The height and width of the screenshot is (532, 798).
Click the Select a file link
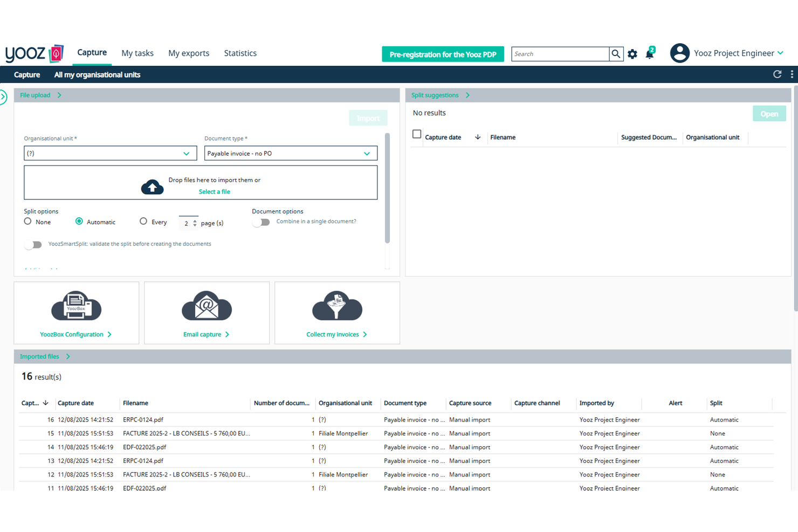(214, 191)
